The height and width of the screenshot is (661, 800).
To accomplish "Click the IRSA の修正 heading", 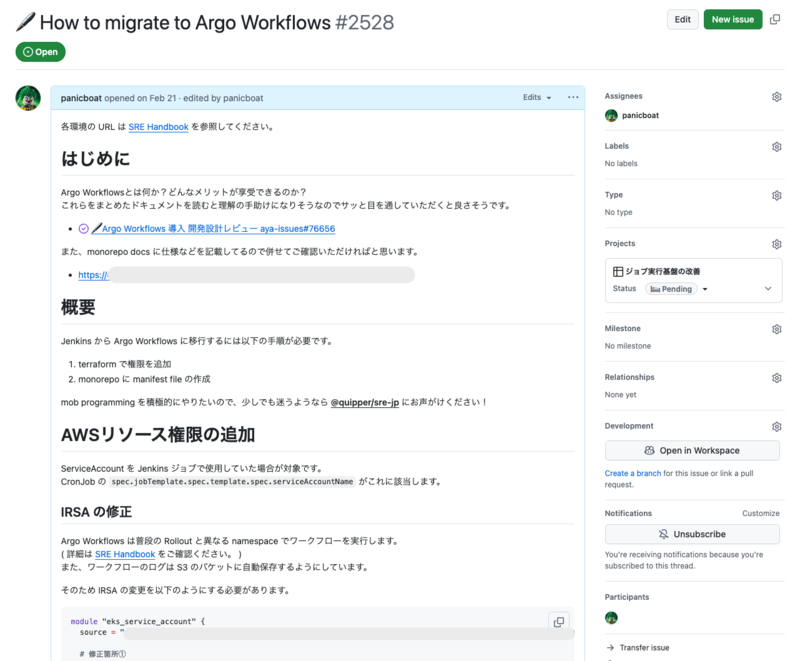I will click(x=96, y=512).
